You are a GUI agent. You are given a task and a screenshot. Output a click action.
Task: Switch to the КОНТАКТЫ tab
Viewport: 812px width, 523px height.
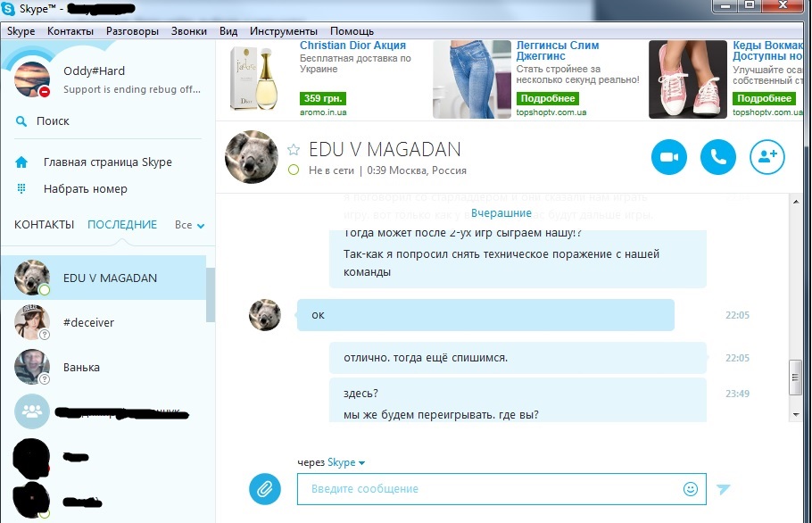point(44,225)
